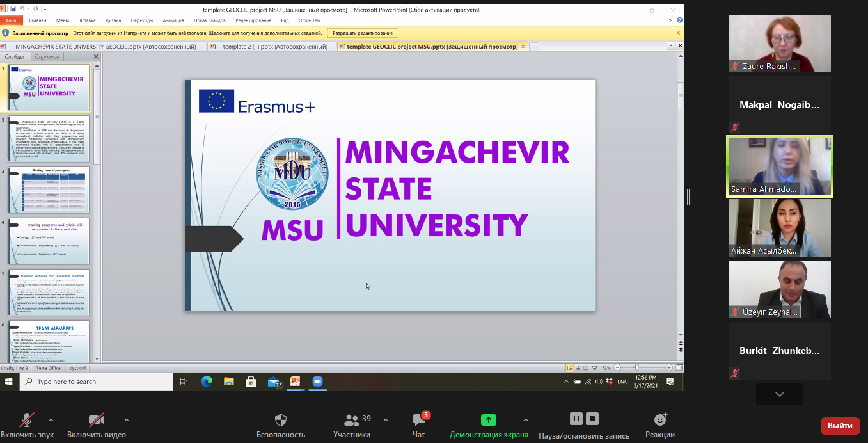Switch to Normal view in the status bar
This screenshot has height=443, width=868.
(570, 368)
